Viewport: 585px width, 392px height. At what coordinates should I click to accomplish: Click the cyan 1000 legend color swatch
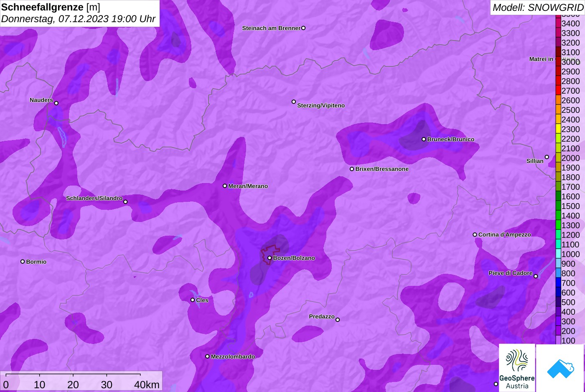point(558,254)
